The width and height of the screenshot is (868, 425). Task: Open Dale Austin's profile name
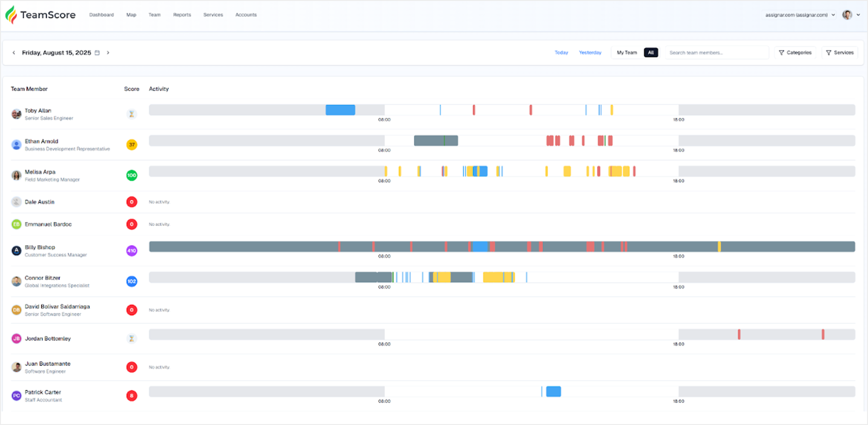(40, 202)
